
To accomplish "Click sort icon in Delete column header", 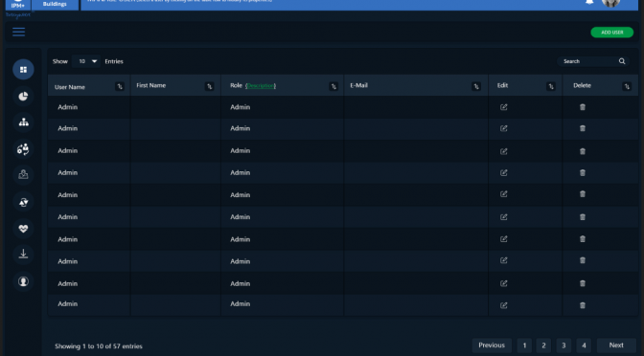I will point(627,86).
